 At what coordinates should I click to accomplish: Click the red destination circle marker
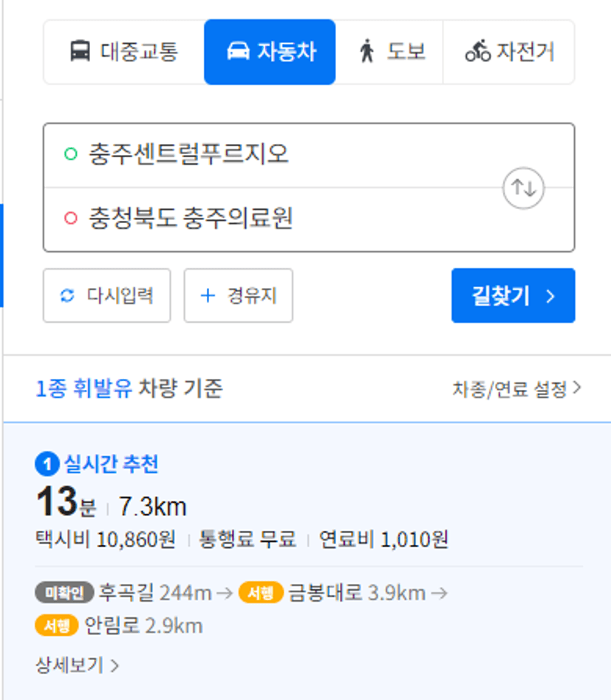[71, 219]
